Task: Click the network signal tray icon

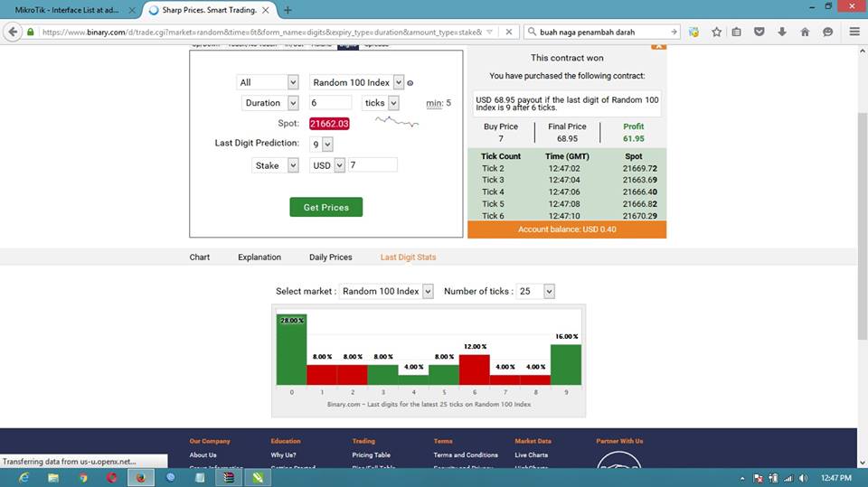Action: tap(788, 478)
